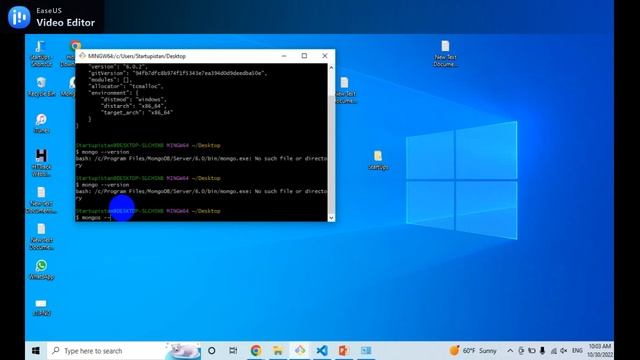The width and height of the screenshot is (640, 360).
Task: Select the text document icon right of terminal window
Action: (x=345, y=90)
